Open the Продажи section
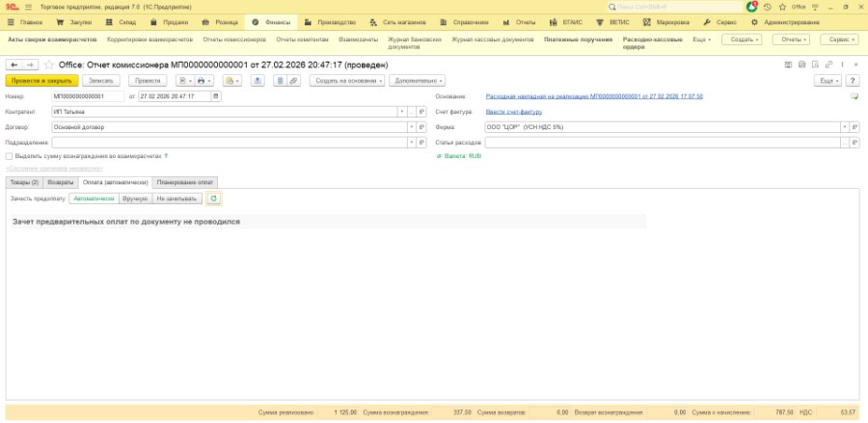The image size is (868, 423). click(170, 22)
